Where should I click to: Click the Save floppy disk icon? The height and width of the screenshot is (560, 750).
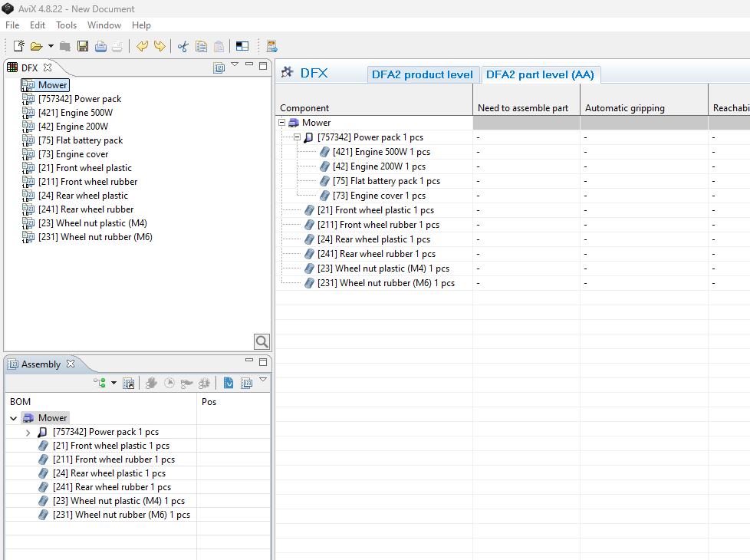[x=83, y=46]
